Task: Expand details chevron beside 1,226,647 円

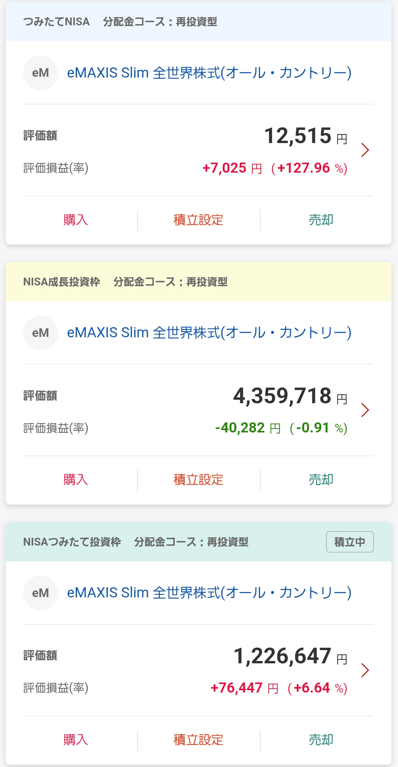Action: point(365,670)
